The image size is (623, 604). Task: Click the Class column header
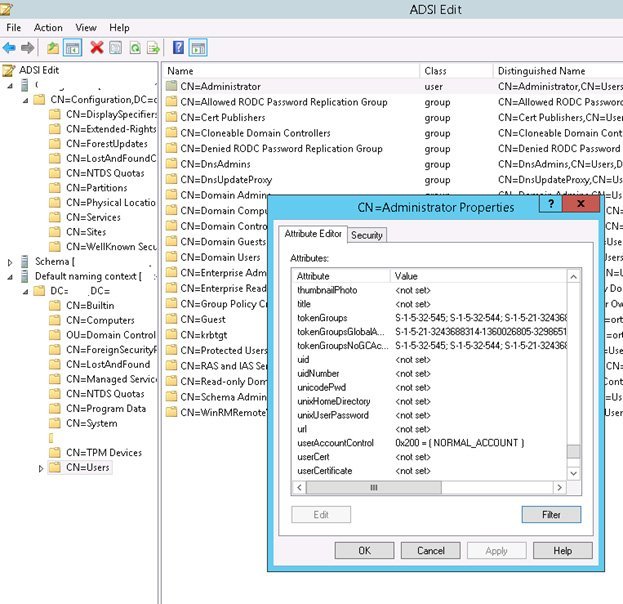point(456,71)
